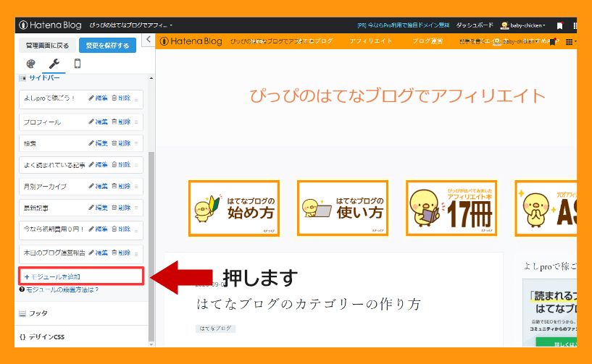592x364 pixels.
Task: Click the Hatena Blog logo in preview header
Action: point(191,41)
